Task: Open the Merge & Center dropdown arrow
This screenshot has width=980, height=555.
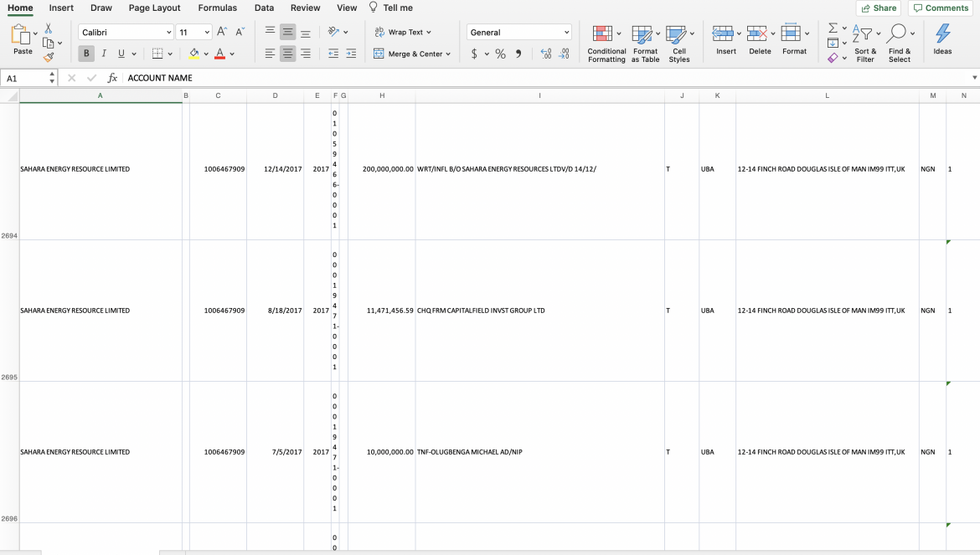Action: 448,54
